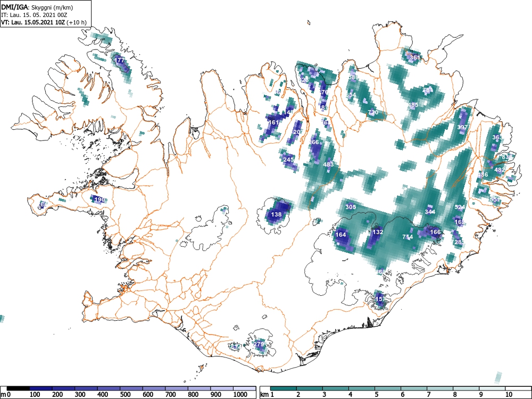Click the 132 visibility label

point(378,232)
